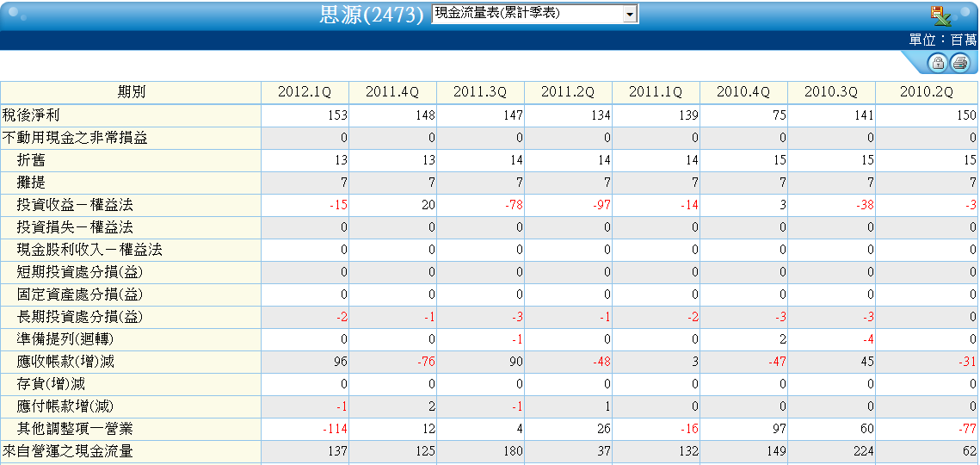
Task: Select the 2010.3Q column header
Action: point(830,93)
